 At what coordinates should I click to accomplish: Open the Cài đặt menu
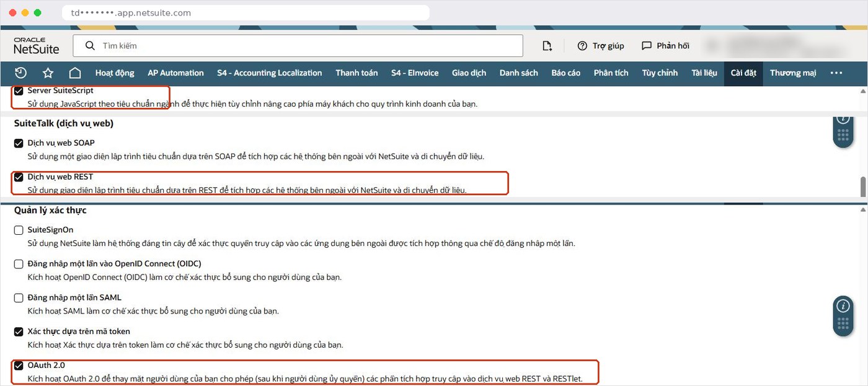point(743,73)
